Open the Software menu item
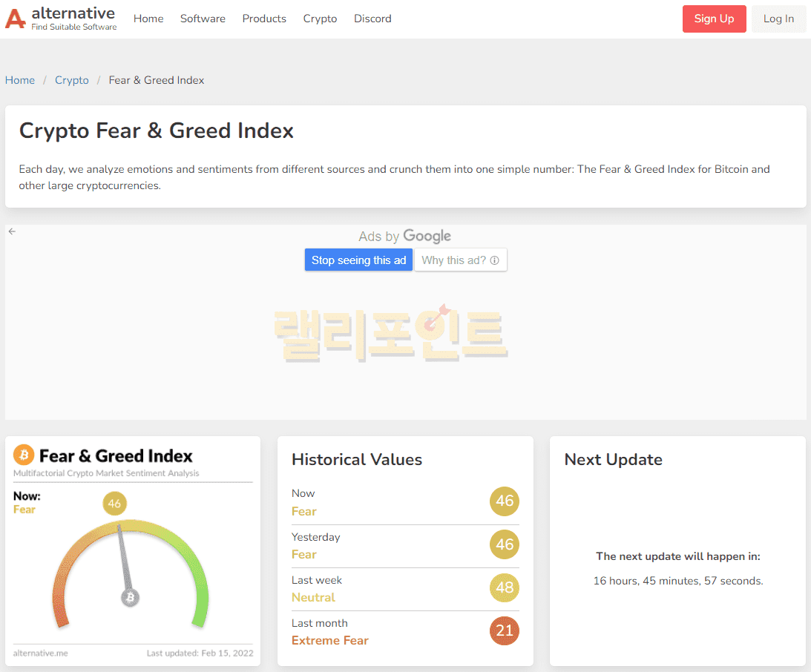811x672 pixels. 203,19
